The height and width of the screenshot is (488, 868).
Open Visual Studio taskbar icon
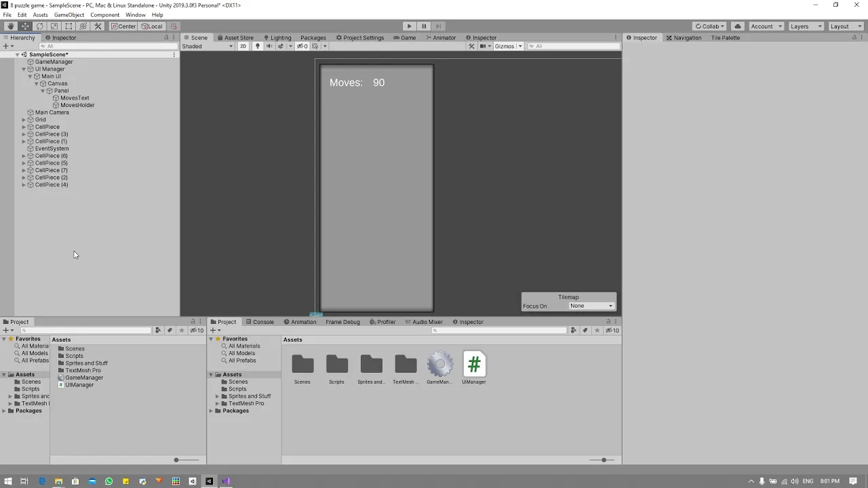226,481
